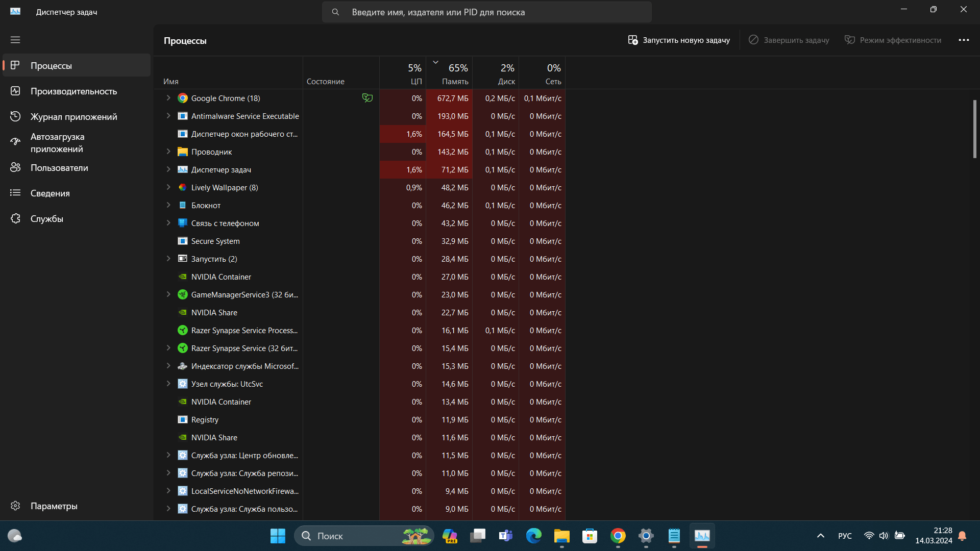980x551 pixels.
Task: Toggle the hamburger navigation menu
Action: [15, 40]
